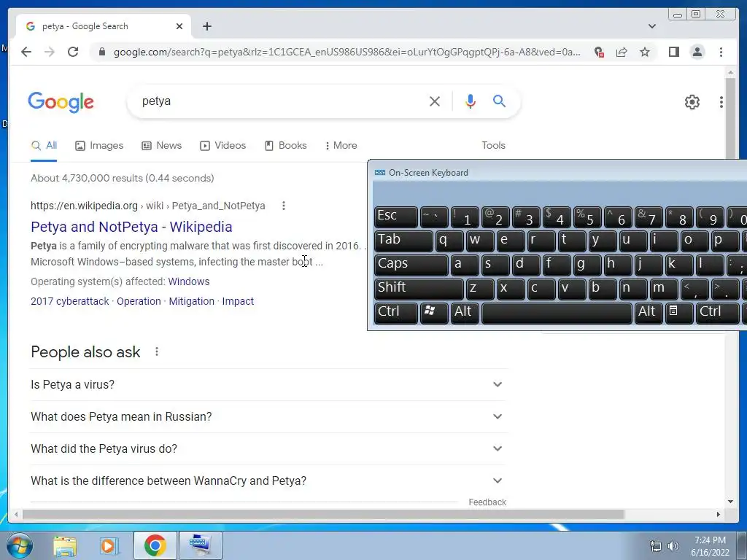747x560 pixels.
Task: Toggle the left Ctrl key on the keyboard
Action: coord(396,312)
